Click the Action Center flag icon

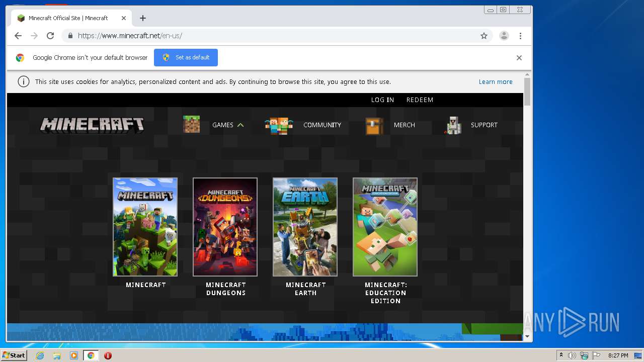596,355
